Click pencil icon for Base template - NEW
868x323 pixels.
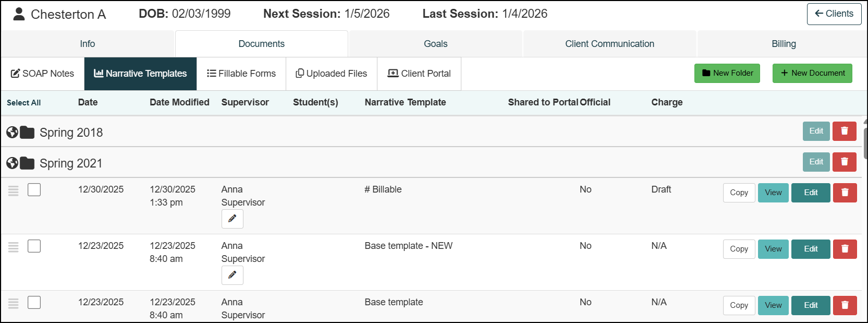pyautogui.click(x=233, y=276)
